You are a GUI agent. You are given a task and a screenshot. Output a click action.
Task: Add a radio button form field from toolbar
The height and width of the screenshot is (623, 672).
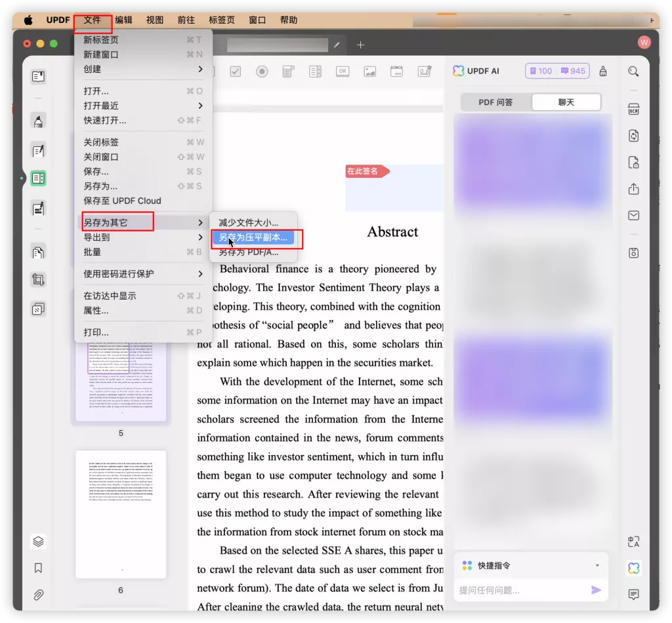coord(262,71)
